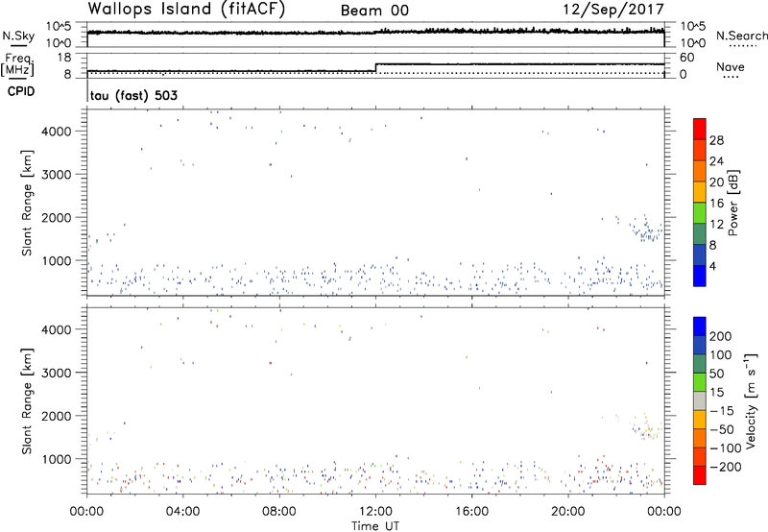This screenshot has width=768, height=532.
Task: Click the frequency step at 12:00 UT
Action: coord(375,67)
